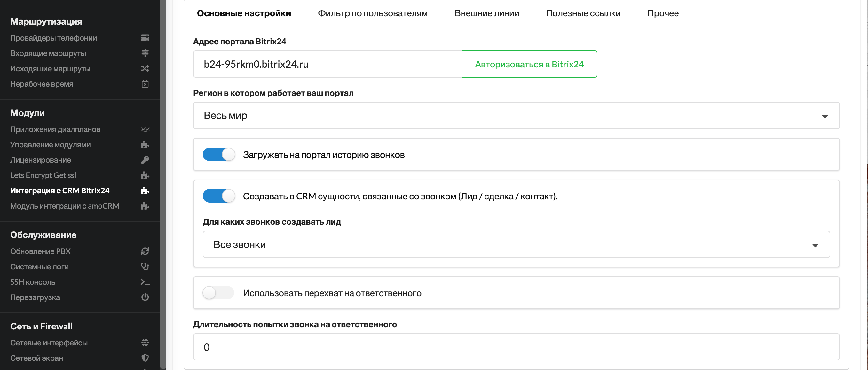Click the calendar icon for Нерабочее время

point(145,83)
